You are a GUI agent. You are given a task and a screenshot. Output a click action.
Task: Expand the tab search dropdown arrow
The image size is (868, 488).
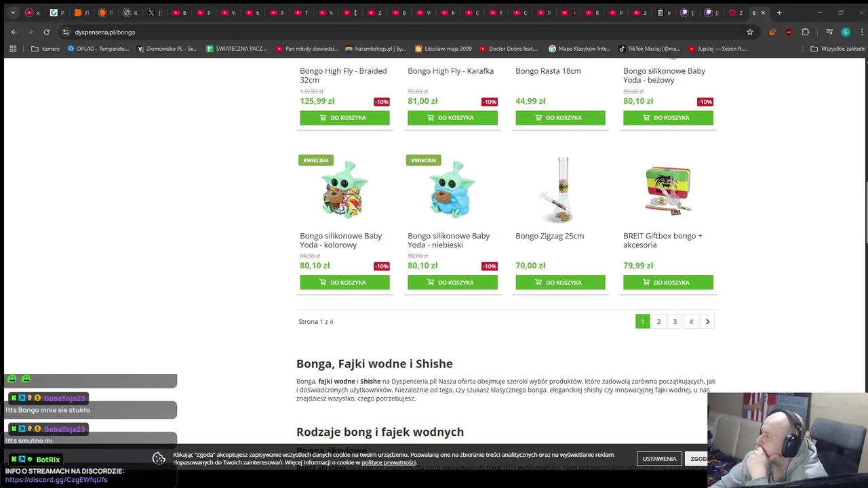12,13
